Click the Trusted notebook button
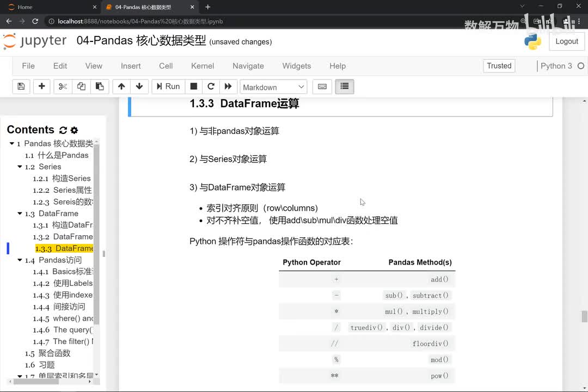The image size is (588, 392). [x=499, y=66]
